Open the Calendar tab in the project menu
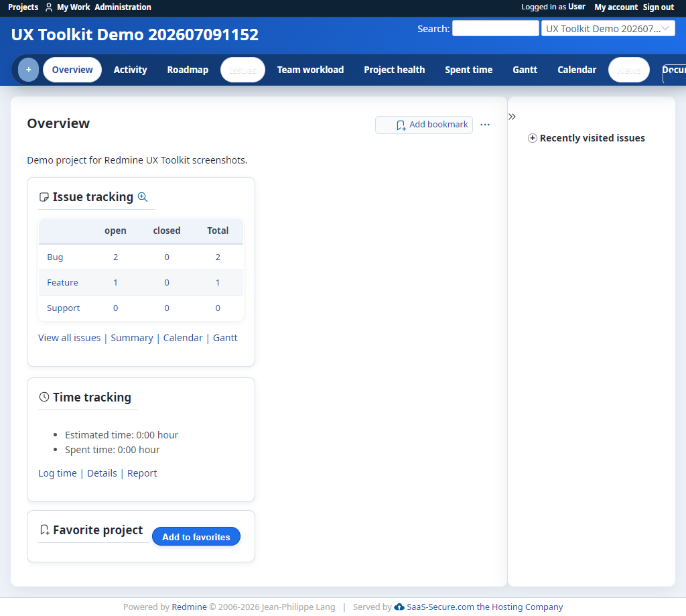Image resolution: width=686 pixels, height=616 pixels. [x=577, y=70]
